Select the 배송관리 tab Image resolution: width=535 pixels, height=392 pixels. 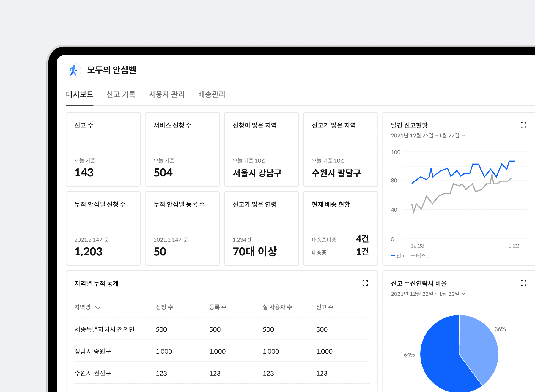[x=211, y=94]
